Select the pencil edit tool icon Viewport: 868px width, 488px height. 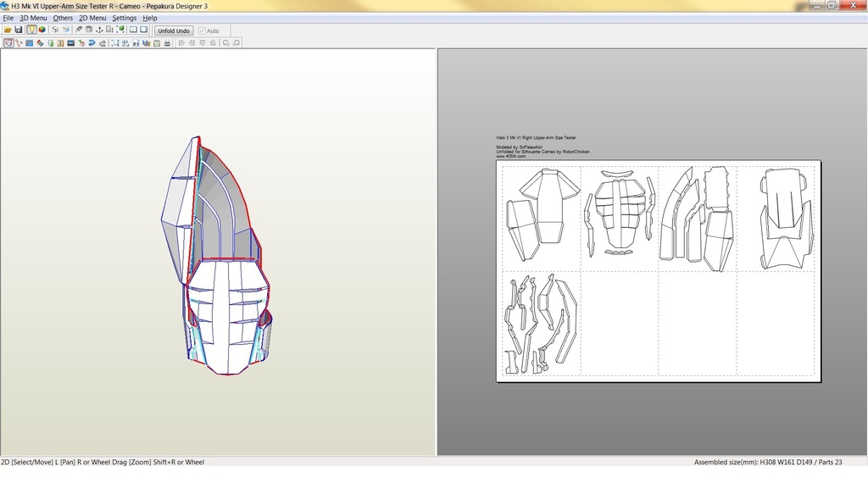click(79, 30)
